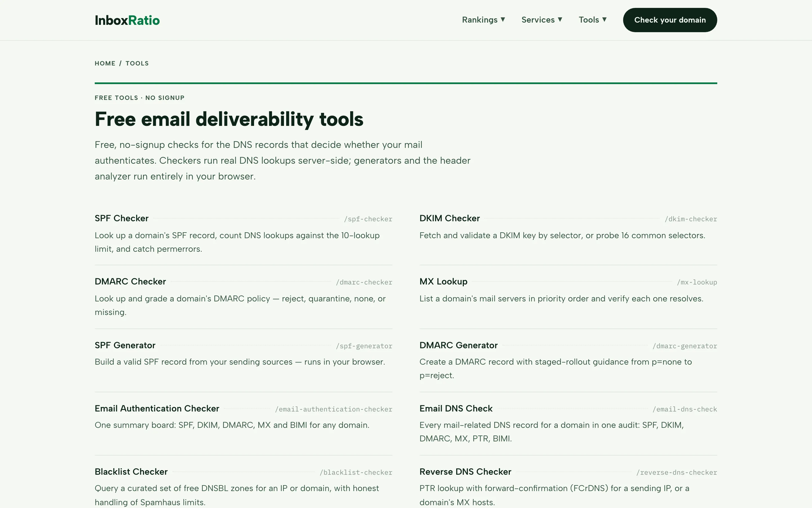
Task: Open the Email Authentication Checker tool
Action: coord(157,409)
